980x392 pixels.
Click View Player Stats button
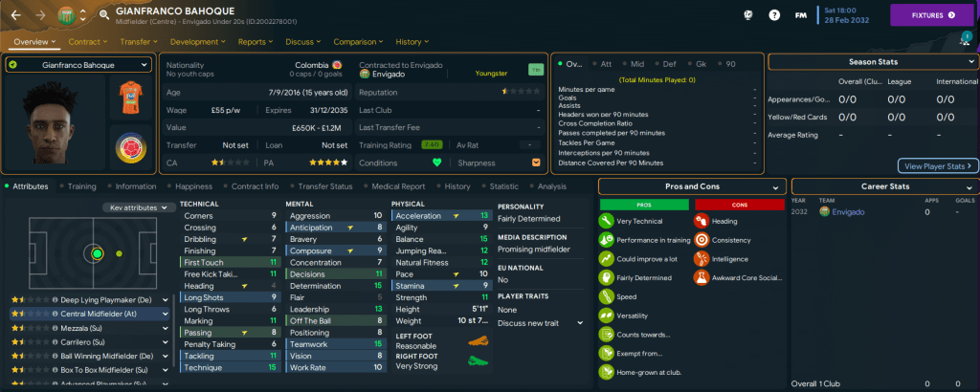938,165
